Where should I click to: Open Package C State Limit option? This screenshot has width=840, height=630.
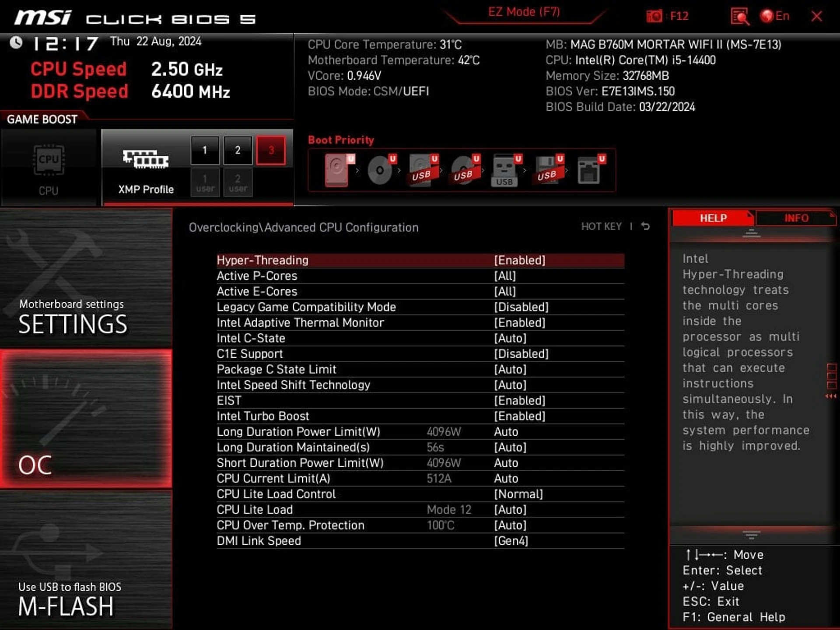[x=420, y=370]
